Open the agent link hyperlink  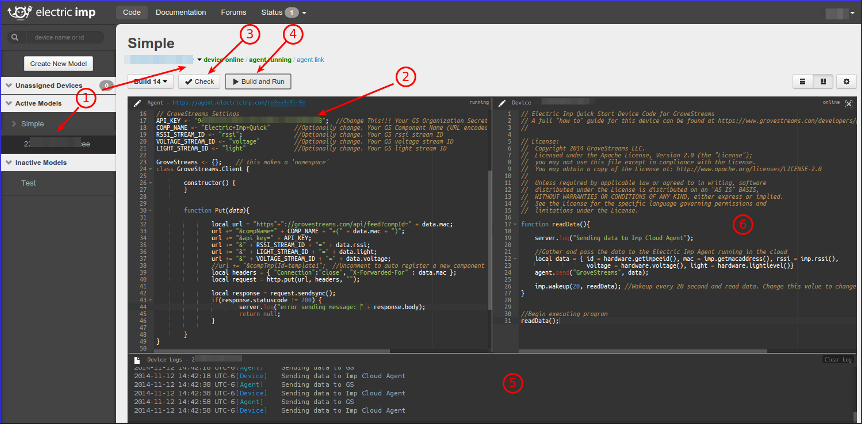(x=310, y=60)
